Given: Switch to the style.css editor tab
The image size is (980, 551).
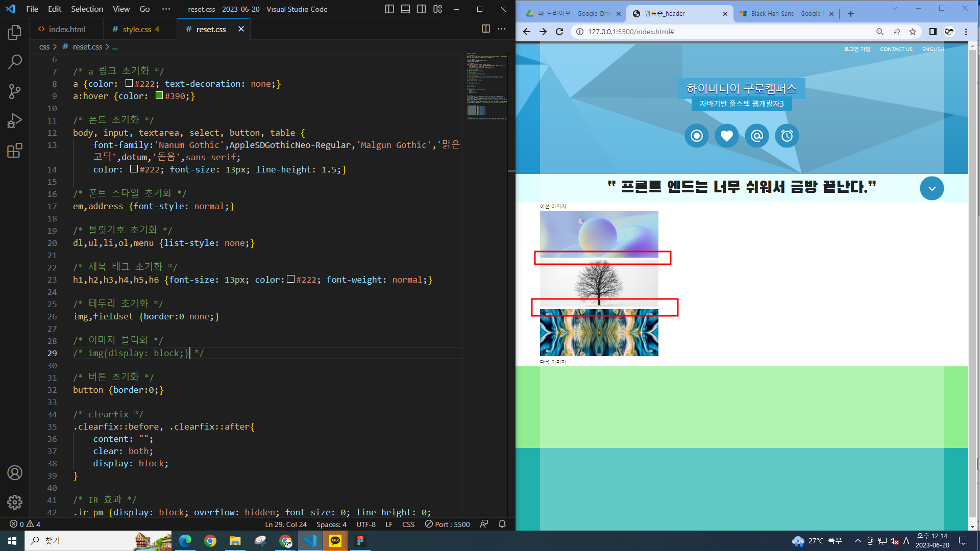Looking at the screenshot, I should click(137, 30).
